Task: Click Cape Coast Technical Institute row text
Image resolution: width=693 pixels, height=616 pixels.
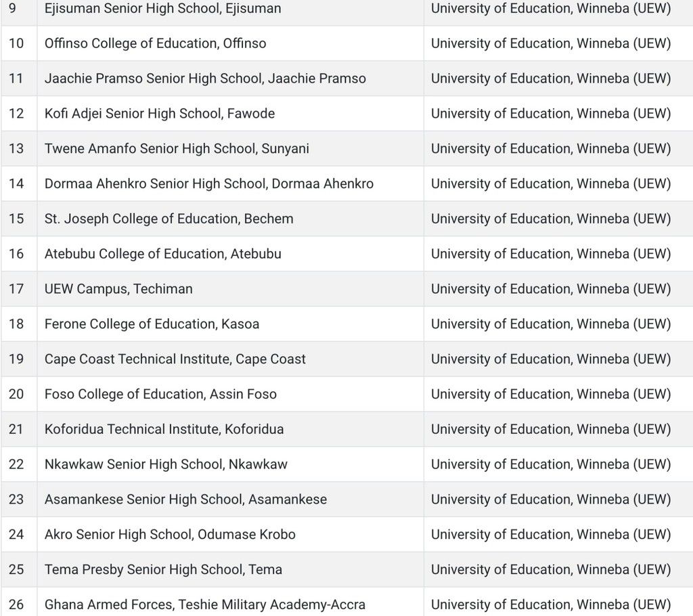Action: [175, 359]
